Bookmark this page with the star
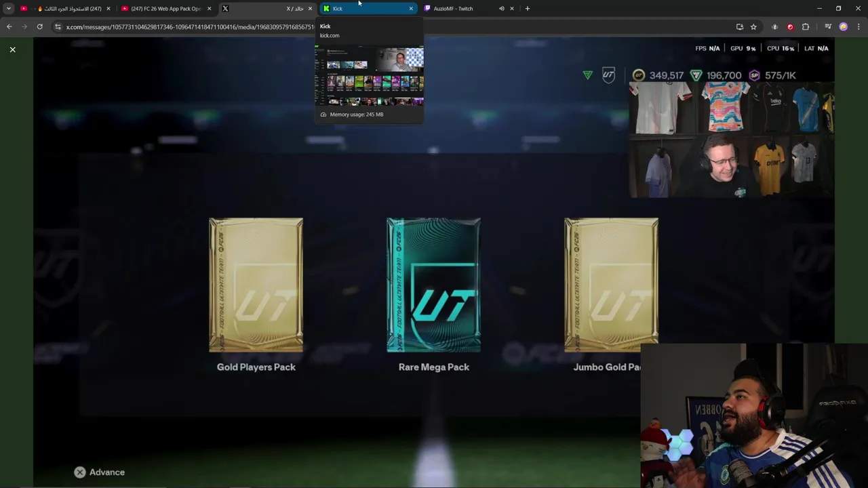This screenshot has height=488, width=868. point(753,26)
